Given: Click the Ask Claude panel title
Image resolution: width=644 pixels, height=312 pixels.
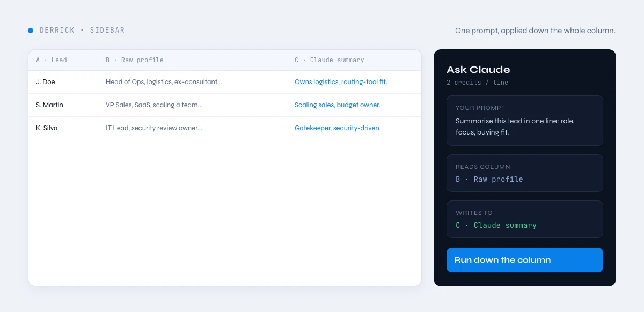Looking at the screenshot, I should [x=478, y=70].
